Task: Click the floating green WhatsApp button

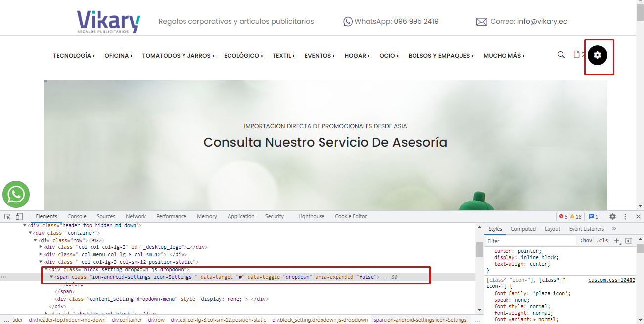Action: [16, 194]
